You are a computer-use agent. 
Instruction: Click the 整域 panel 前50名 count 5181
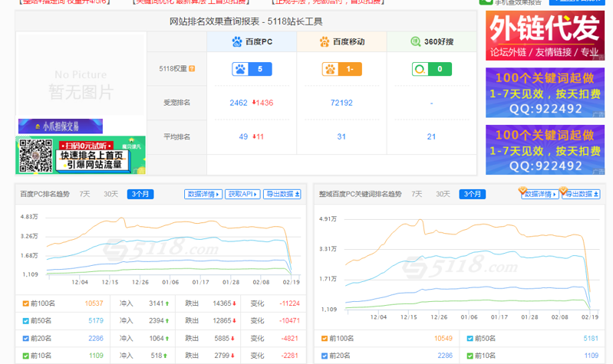591,338
